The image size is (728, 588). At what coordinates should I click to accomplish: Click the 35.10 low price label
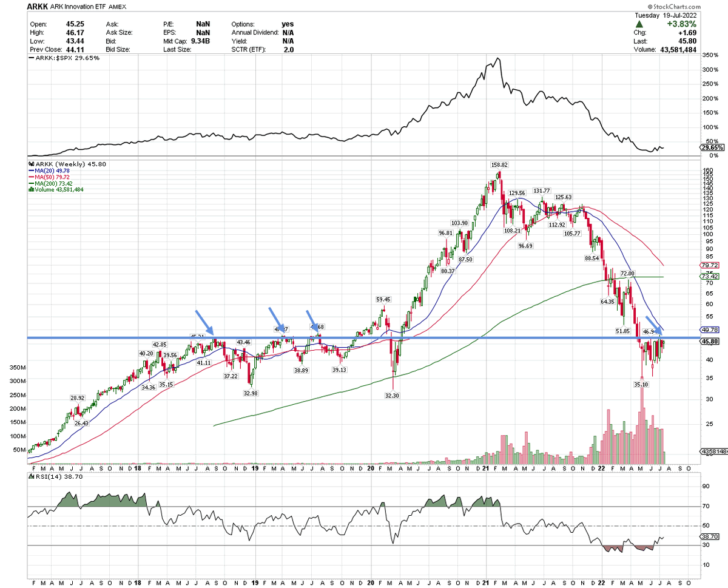point(642,384)
